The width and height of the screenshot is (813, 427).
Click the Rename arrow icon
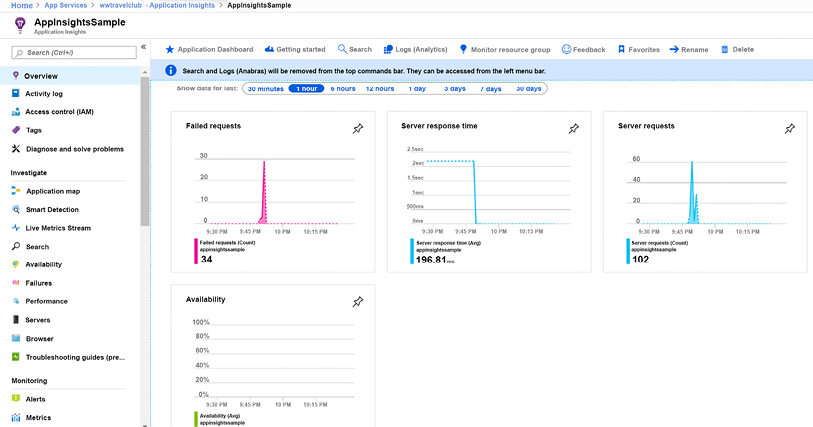click(x=674, y=49)
